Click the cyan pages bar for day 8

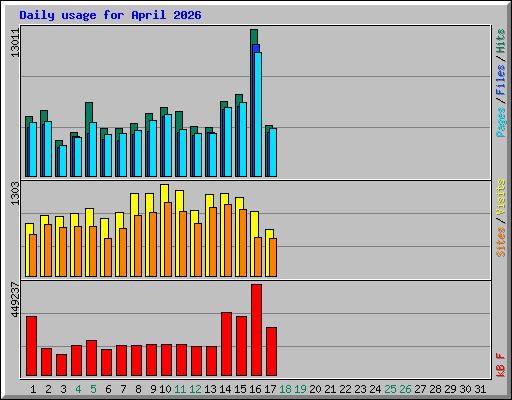tap(138, 153)
